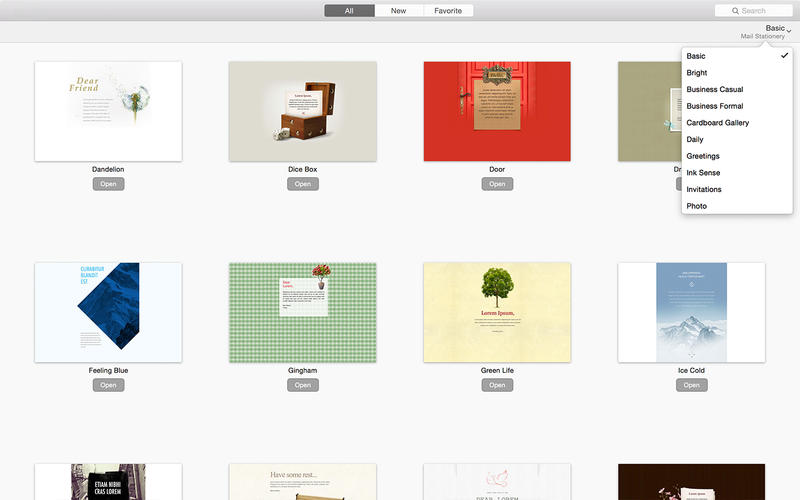Click the magnifier icon in Search
Image resolution: width=800 pixels, height=500 pixels.
click(x=735, y=11)
